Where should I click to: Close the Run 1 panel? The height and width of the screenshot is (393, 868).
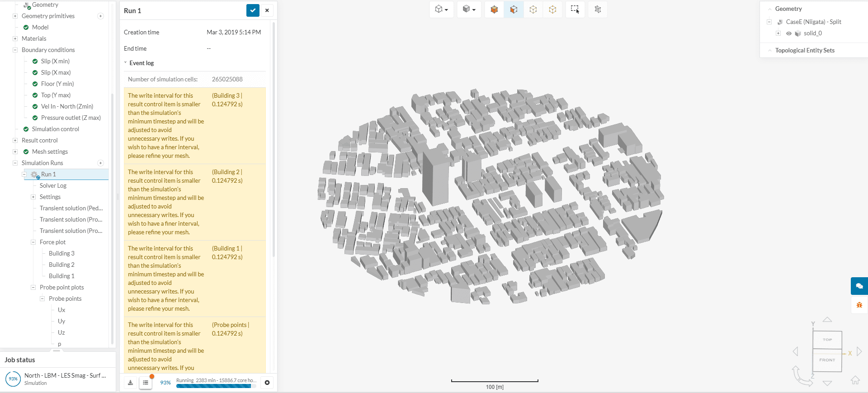click(x=267, y=10)
